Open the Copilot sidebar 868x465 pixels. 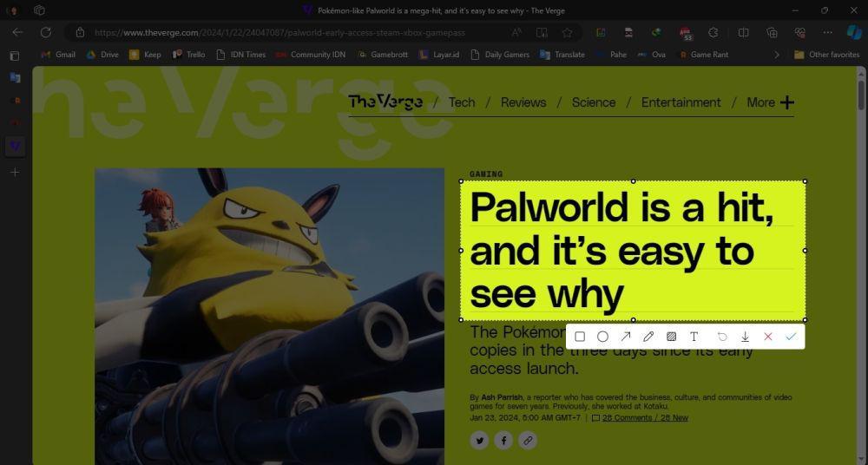pyautogui.click(x=854, y=33)
